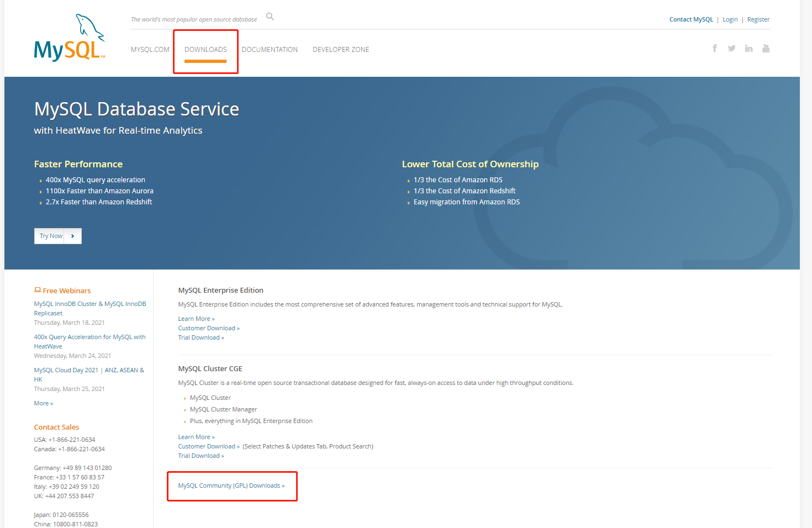The image size is (812, 528).
Task: Click Learn More for MySQL Enterprise Edition
Action: pos(196,318)
